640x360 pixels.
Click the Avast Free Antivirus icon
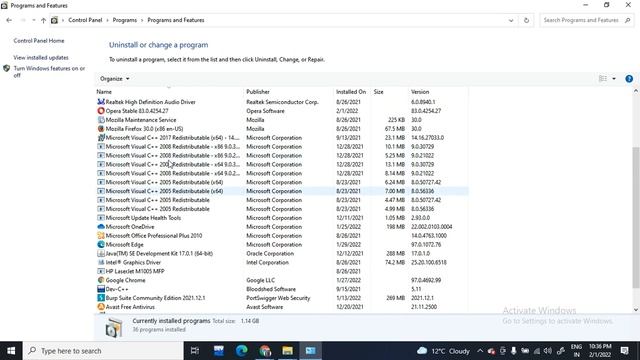(101, 307)
